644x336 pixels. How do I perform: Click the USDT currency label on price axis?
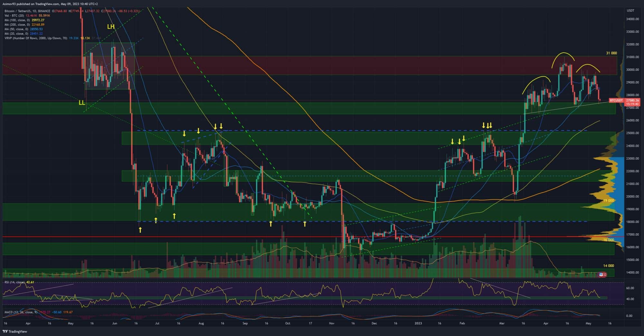(630, 11)
